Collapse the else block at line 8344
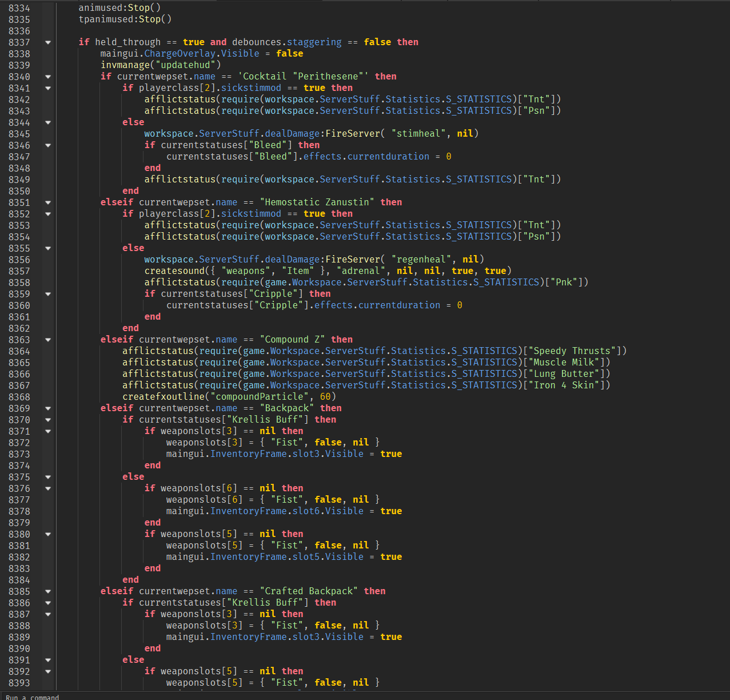This screenshot has width=730, height=700. [x=48, y=122]
